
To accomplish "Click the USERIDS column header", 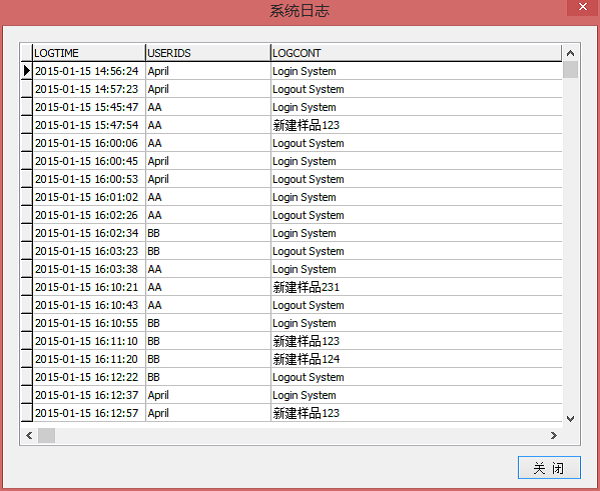I will click(x=207, y=52).
